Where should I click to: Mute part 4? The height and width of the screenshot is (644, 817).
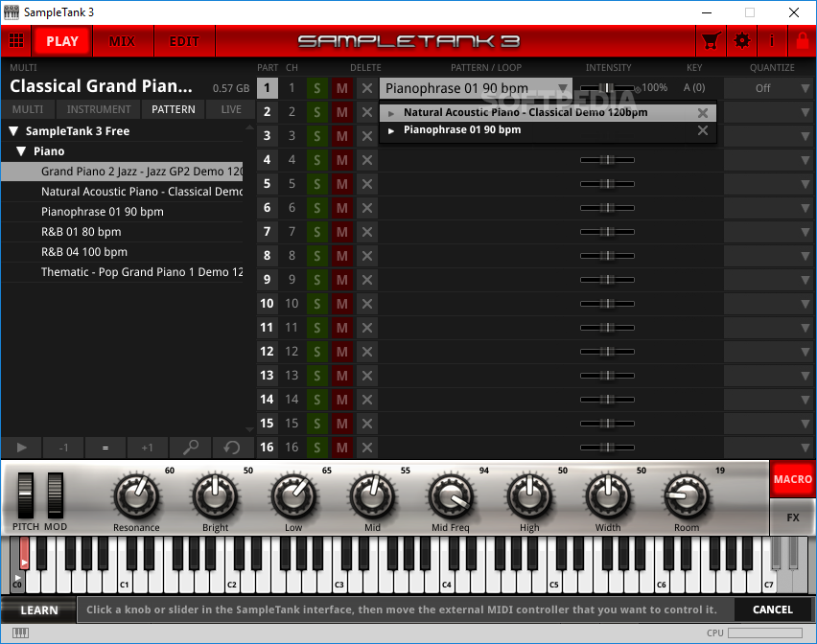341,160
